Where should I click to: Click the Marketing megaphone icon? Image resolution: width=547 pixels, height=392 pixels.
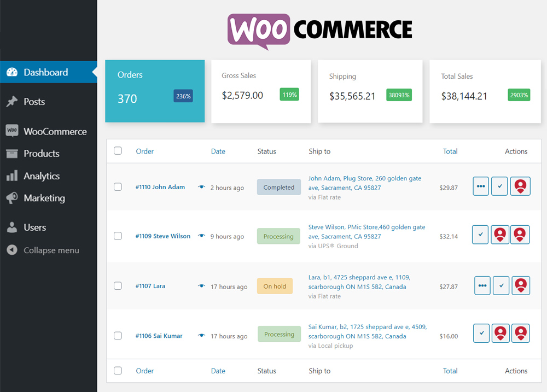click(x=12, y=198)
